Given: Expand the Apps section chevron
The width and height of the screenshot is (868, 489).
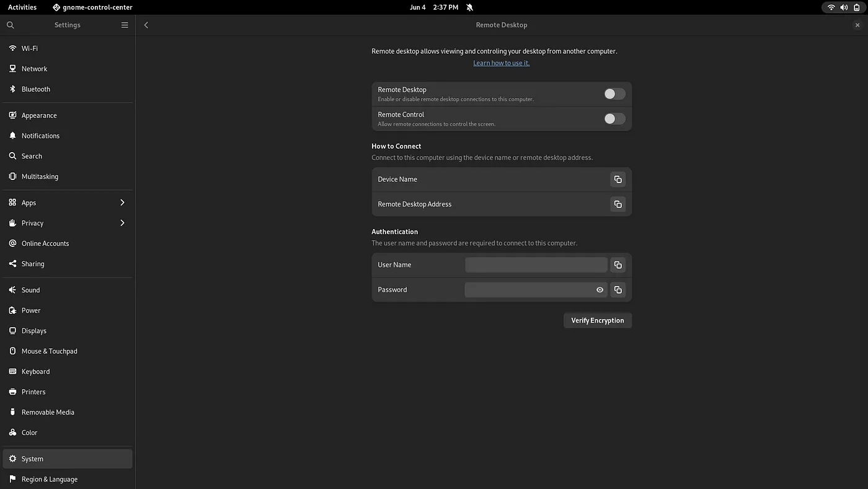Looking at the screenshot, I should [122, 202].
